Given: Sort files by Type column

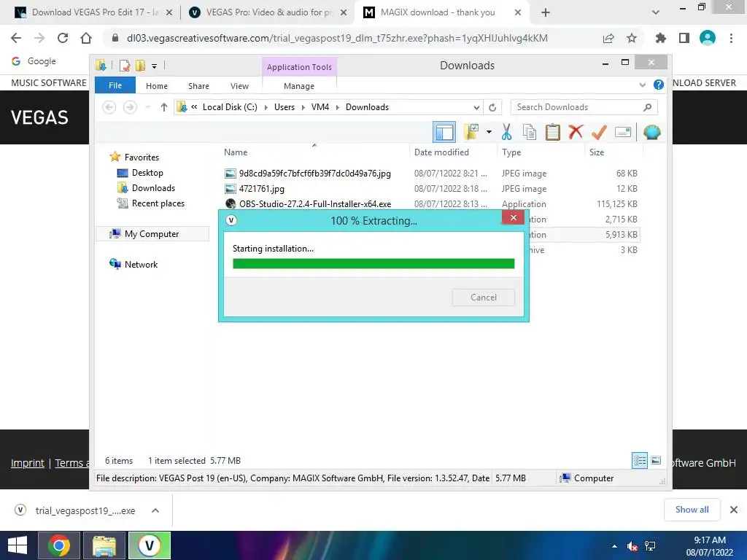Looking at the screenshot, I should click(x=541, y=152).
